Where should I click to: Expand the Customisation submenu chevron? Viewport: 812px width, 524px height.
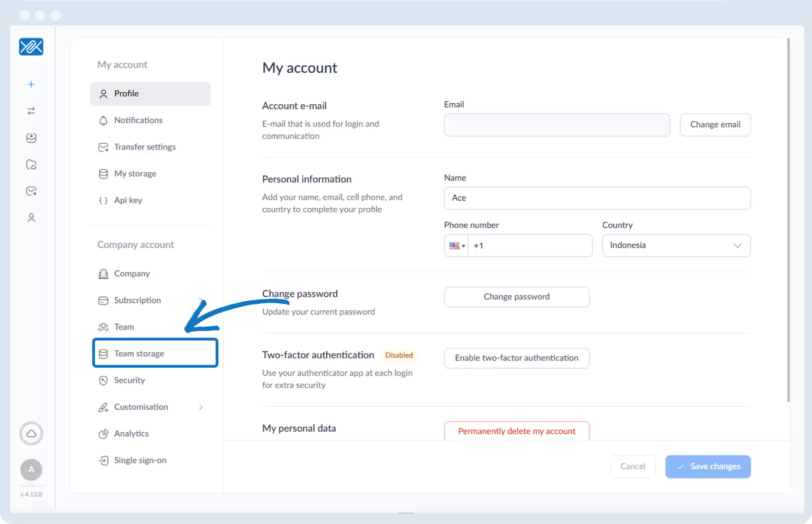(x=201, y=407)
